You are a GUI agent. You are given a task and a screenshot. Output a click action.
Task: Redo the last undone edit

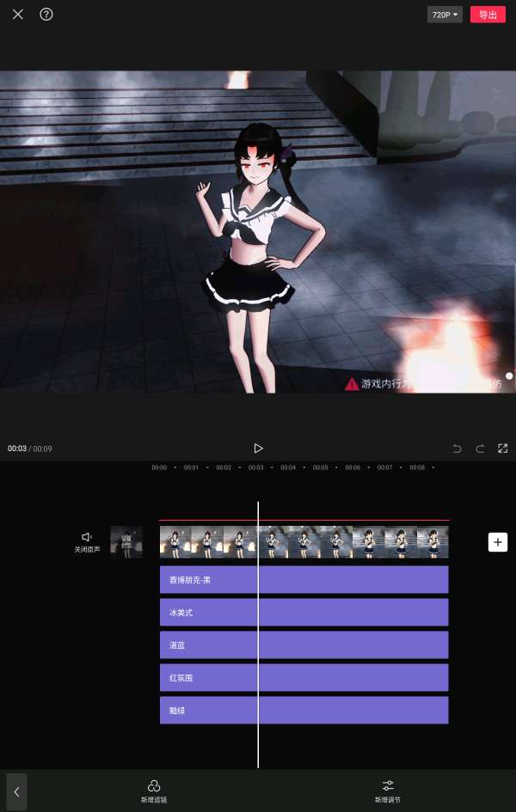480,448
